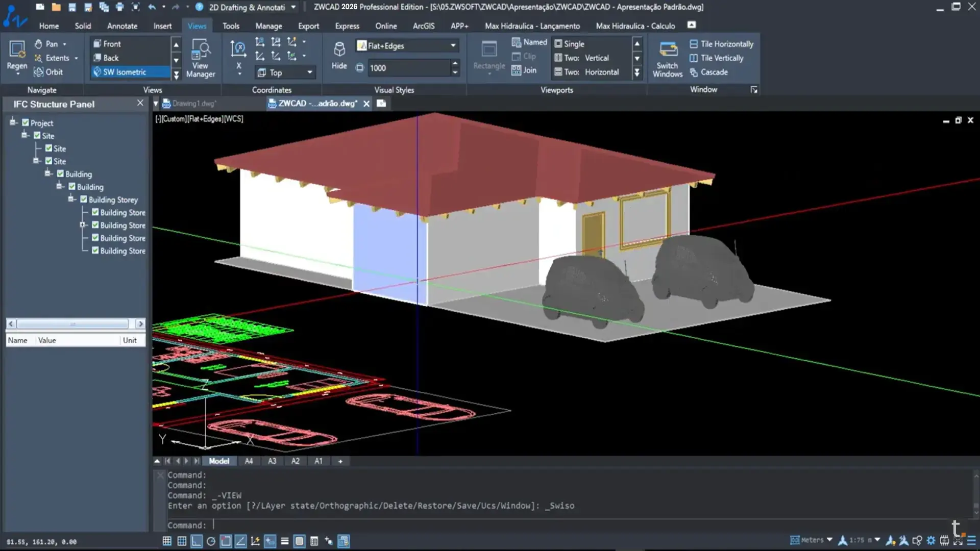
Task: Click Tile Horizontally
Action: point(721,44)
